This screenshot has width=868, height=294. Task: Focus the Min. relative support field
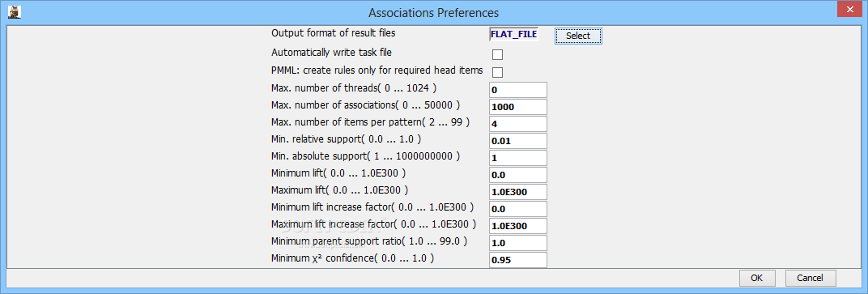pos(518,141)
